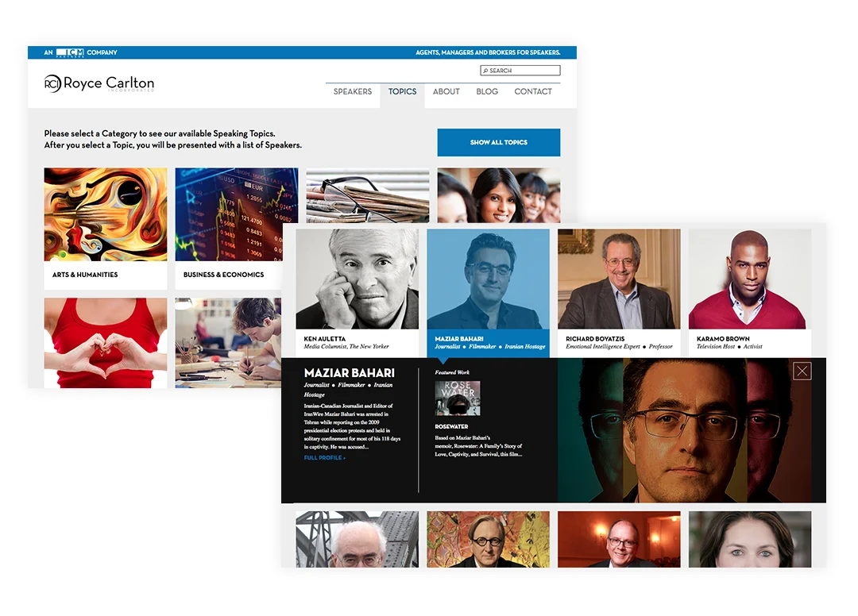The width and height of the screenshot is (858, 616).
Task: Select the dark-haired woman speaker photo
Action: tap(750, 539)
